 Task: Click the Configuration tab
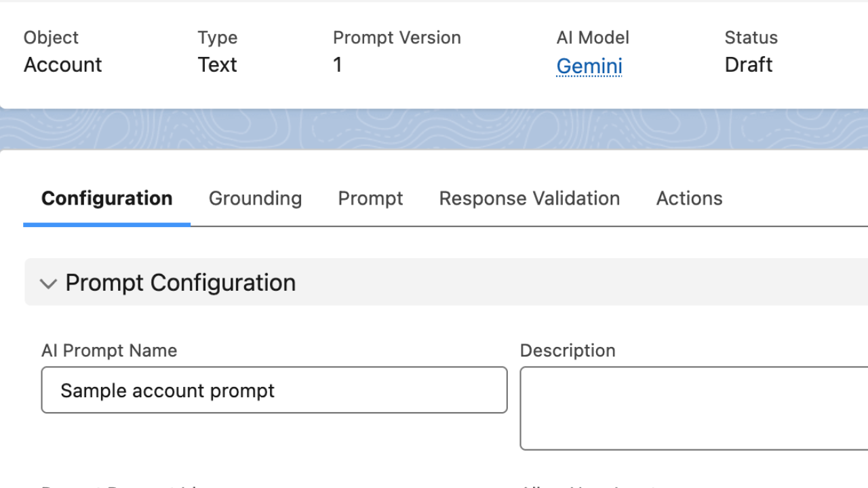point(107,199)
